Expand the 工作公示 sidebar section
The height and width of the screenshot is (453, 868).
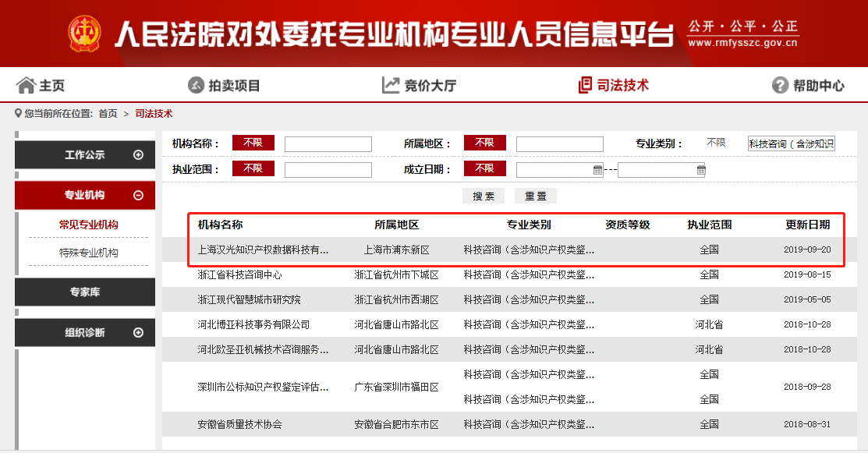tap(138, 154)
